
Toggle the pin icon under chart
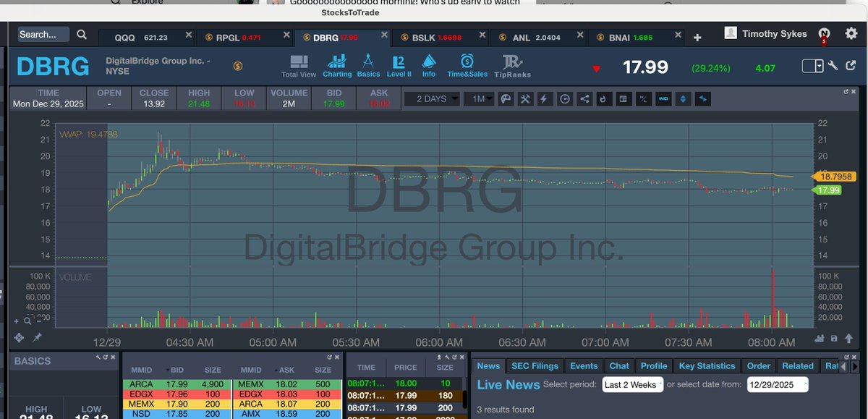pyautogui.click(x=37, y=337)
